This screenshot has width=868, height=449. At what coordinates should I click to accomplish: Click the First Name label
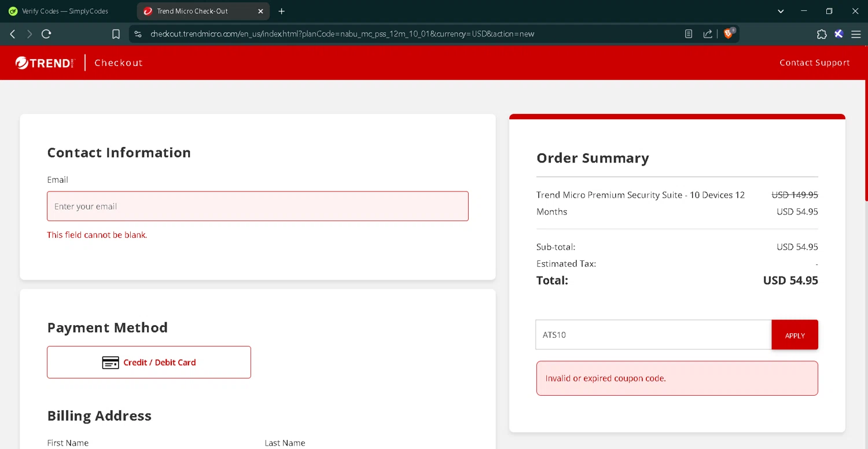pyautogui.click(x=68, y=443)
